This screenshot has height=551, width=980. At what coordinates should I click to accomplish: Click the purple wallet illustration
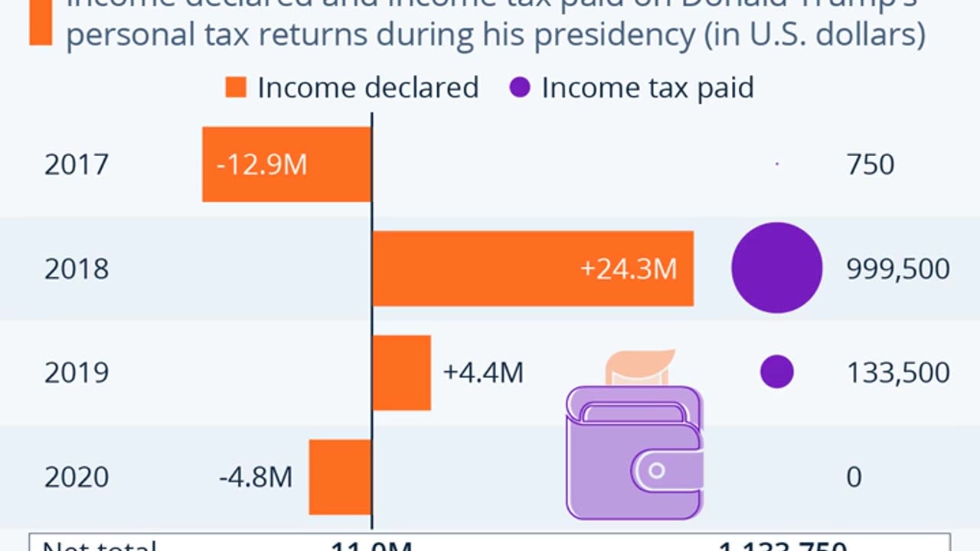[634, 452]
